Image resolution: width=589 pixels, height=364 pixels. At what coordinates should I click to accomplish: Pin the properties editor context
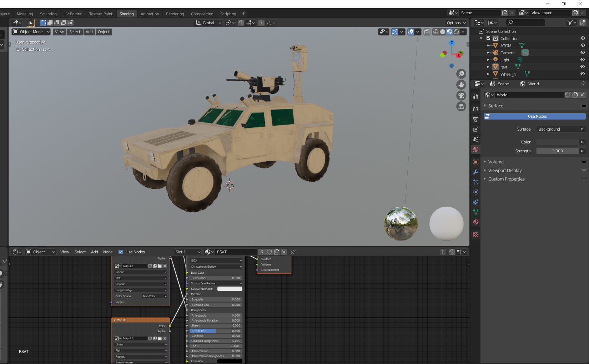[x=583, y=84]
